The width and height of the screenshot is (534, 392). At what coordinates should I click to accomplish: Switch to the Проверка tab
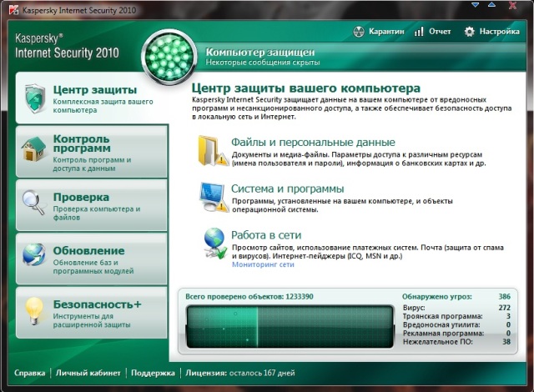click(92, 205)
